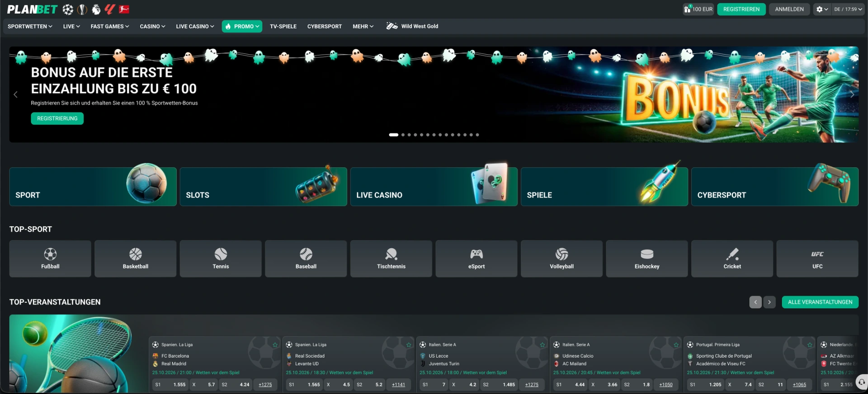Select the Cricket sport tile
Image resolution: width=868 pixels, height=394 pixels.
click(x=732, y=258)
